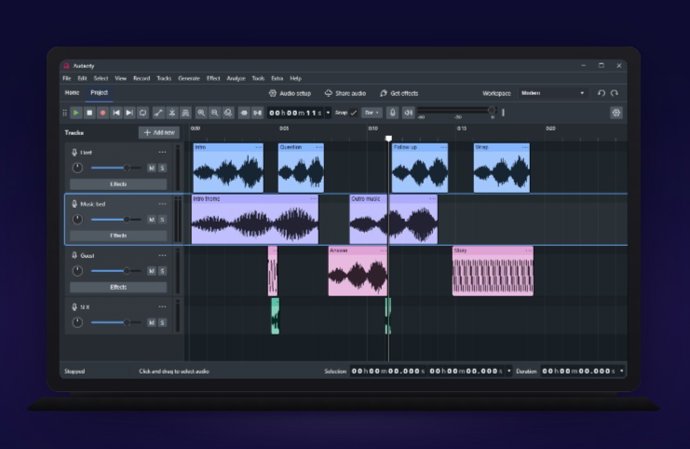Click the Music bed track pan knob
Screen dimensions: 690x449
point(77,219)
